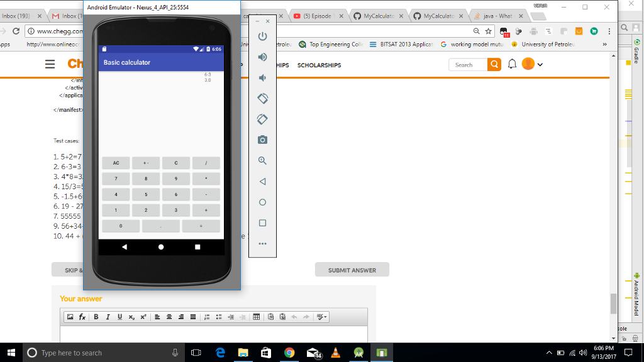Tap the C clear calculator key
Screen dimensions: 644x362
pyautogui.click(x=176, y=163)
